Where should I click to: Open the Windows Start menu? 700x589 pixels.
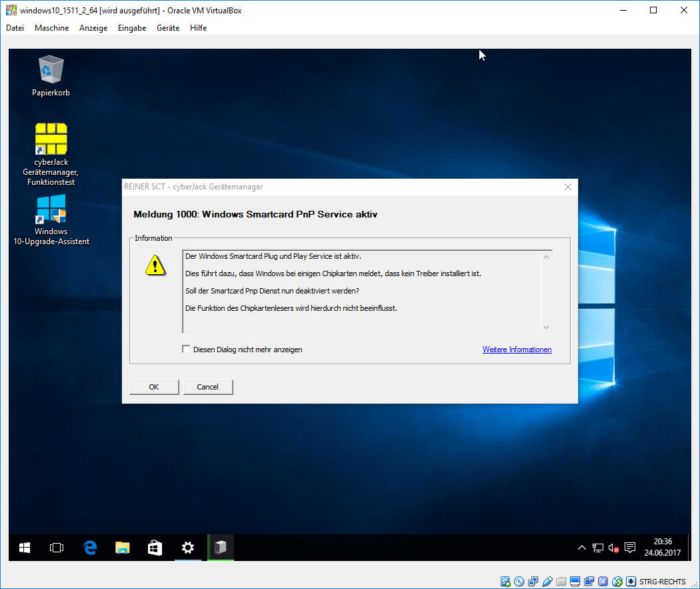(25, 548)
